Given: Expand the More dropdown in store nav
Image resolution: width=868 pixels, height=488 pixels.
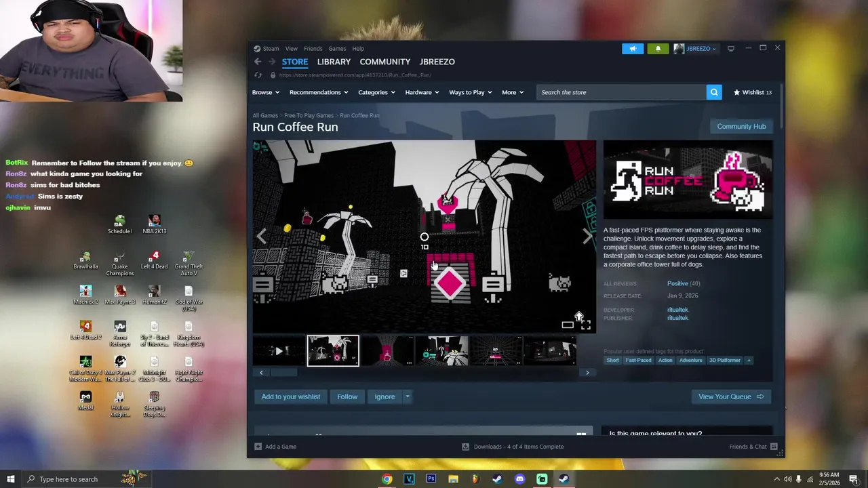Looking at the screenshot, I should click(x=513, y=92).
